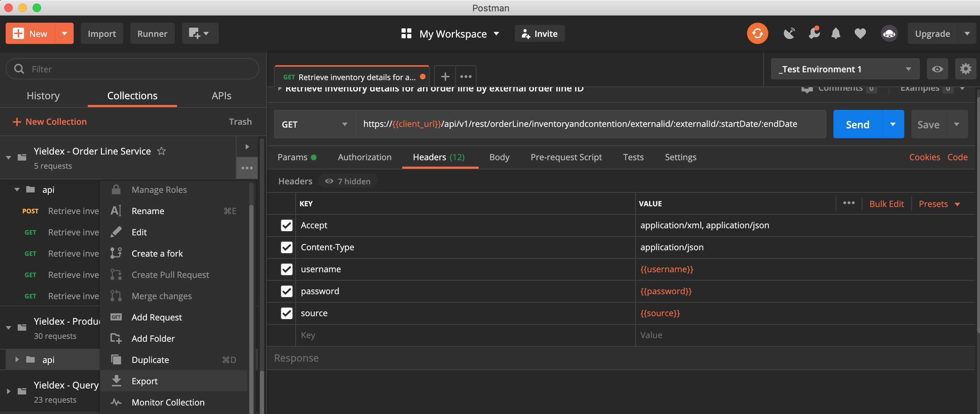Click the heart/favorites icon
The image size is (980, 414).
point(859,33)
